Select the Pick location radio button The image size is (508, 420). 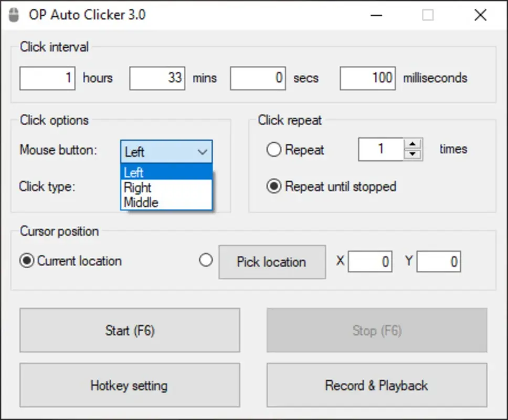206,260
